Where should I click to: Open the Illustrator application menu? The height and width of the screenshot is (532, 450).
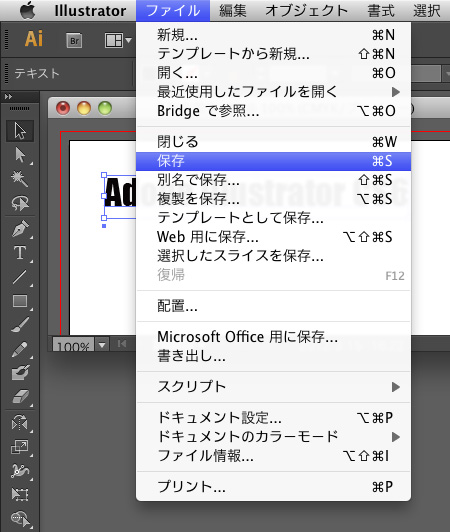pyautogui.click(x=90, y=11)
